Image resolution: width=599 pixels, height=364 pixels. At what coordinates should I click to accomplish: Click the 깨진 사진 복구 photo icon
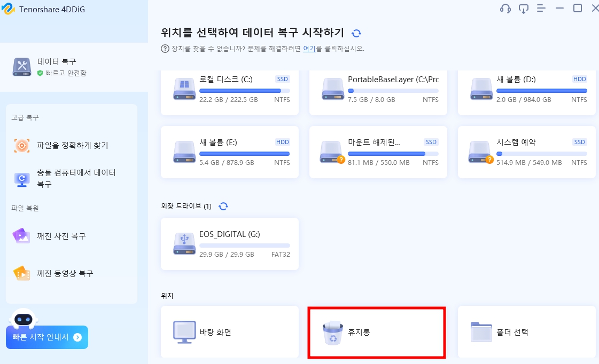(21, 236)
